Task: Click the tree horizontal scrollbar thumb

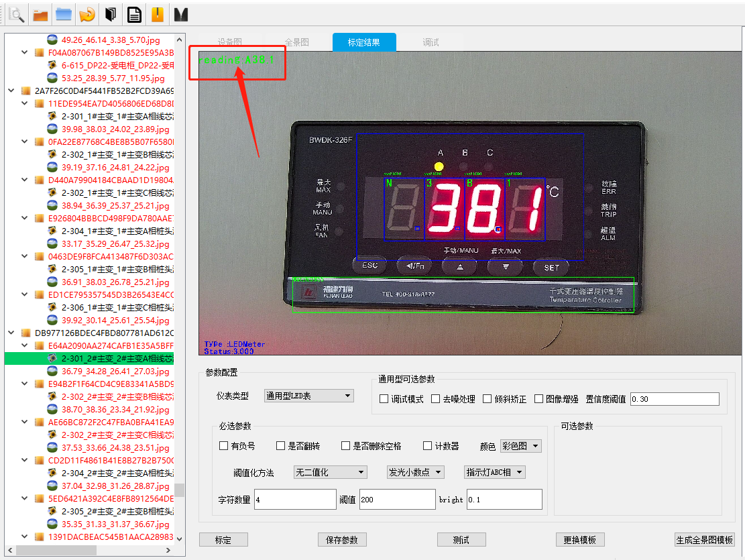Action: click(x=56, y=550)
